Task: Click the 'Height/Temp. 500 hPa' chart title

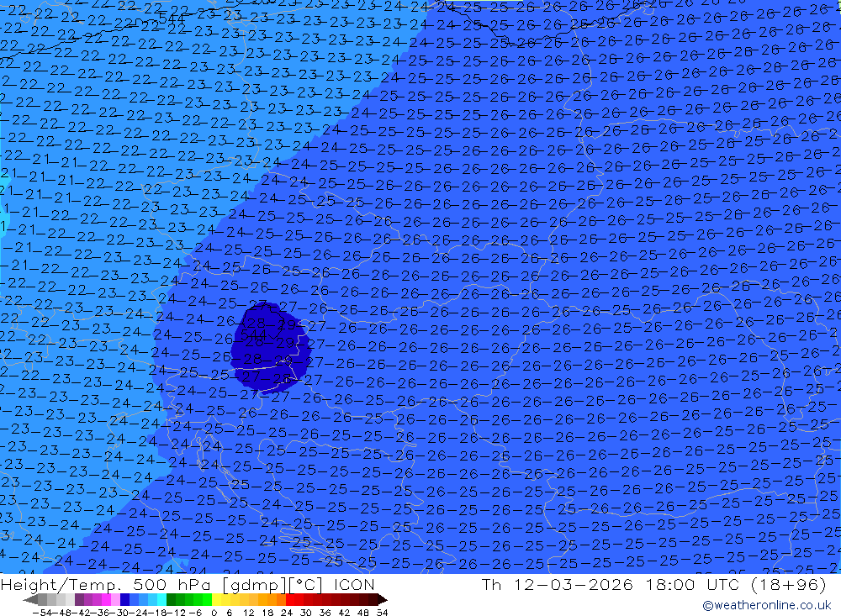Action: pyautogui.click(x=108, y=584)
